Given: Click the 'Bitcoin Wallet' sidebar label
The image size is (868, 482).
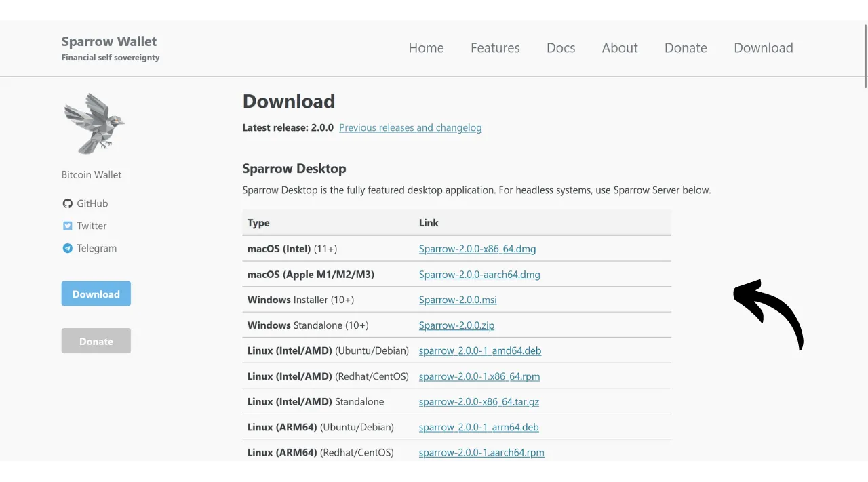Looking at the screenshot, I should 92,174.
